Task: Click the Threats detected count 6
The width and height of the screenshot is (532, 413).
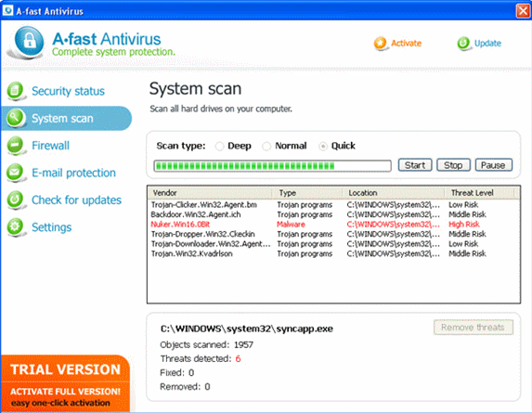Action: coord(238,359)
